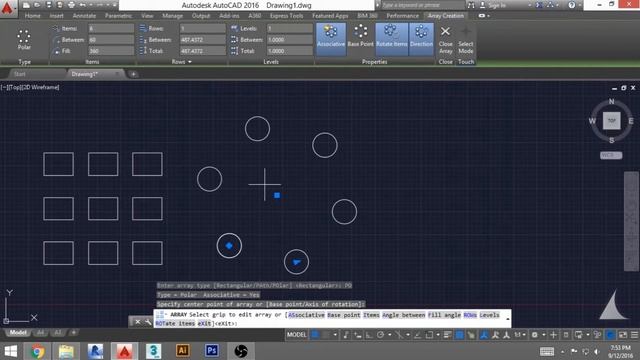Viewport: 640px width, 360px height.
Task: Click the help question mark icon
Action: (x=571, y=5)
